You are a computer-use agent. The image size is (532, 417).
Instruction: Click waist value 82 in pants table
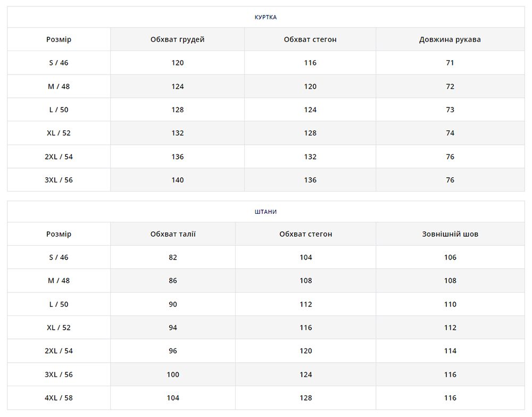pos(173,257)
